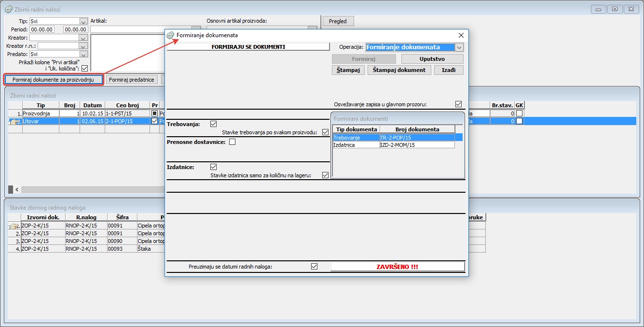Open the Predato dropdown
The width and height of the screenshot is (644, 327).
pyautogui.click(x=83, y=54)
